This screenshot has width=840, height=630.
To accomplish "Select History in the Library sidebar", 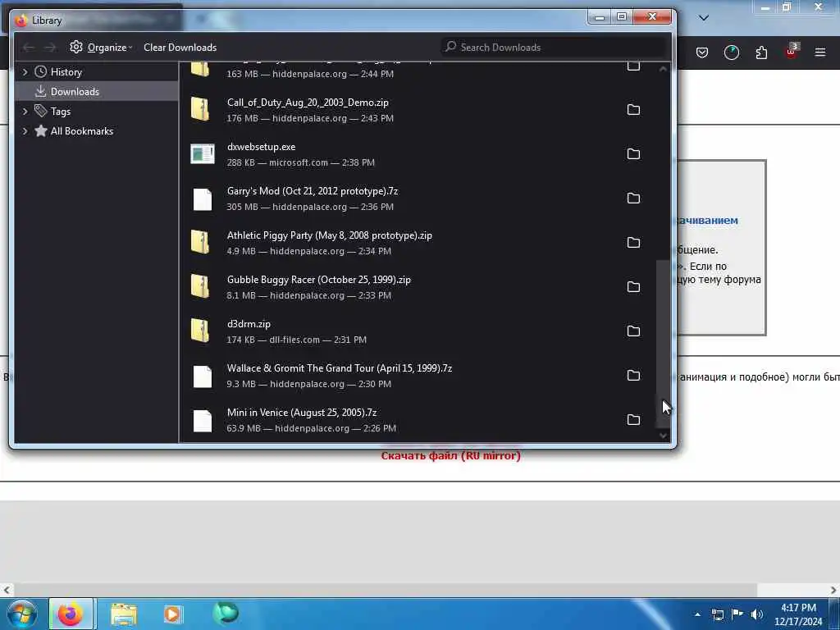I will [x=97, y=72].
